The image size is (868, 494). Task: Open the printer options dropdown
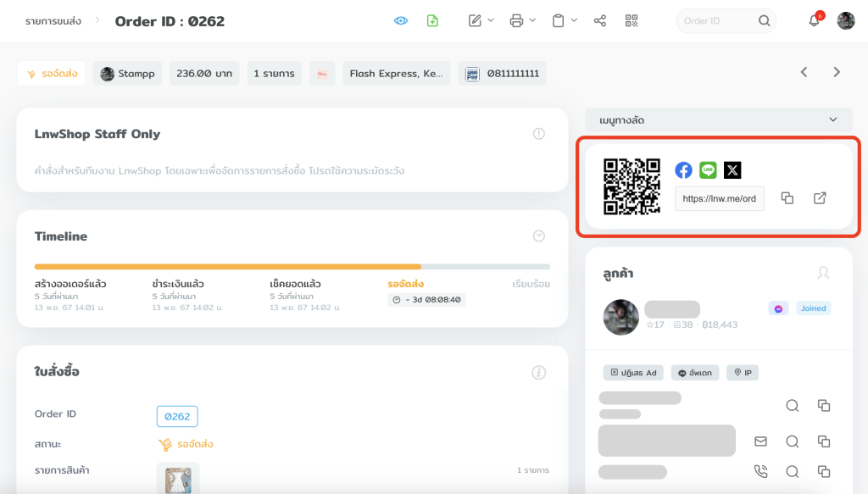522,20
